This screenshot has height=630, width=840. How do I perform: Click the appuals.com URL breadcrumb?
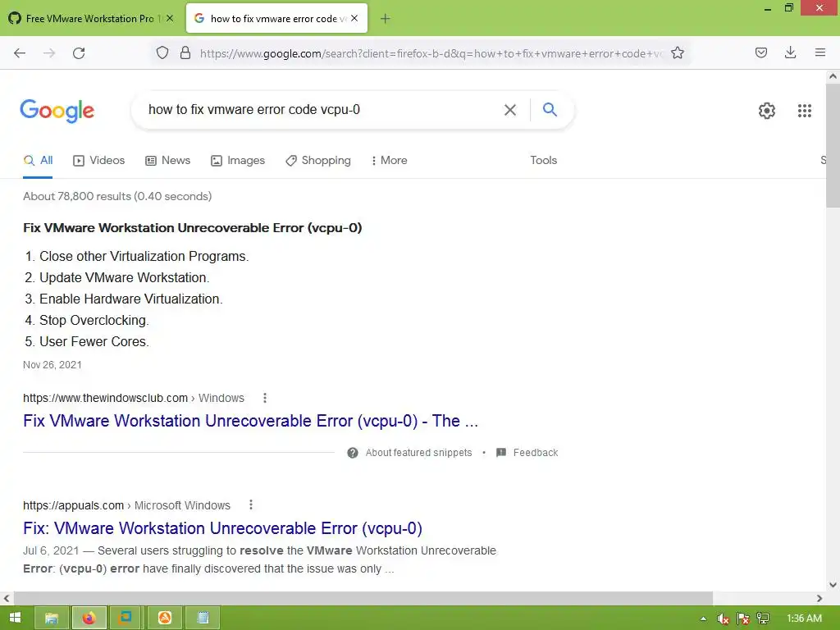point(126,505)
